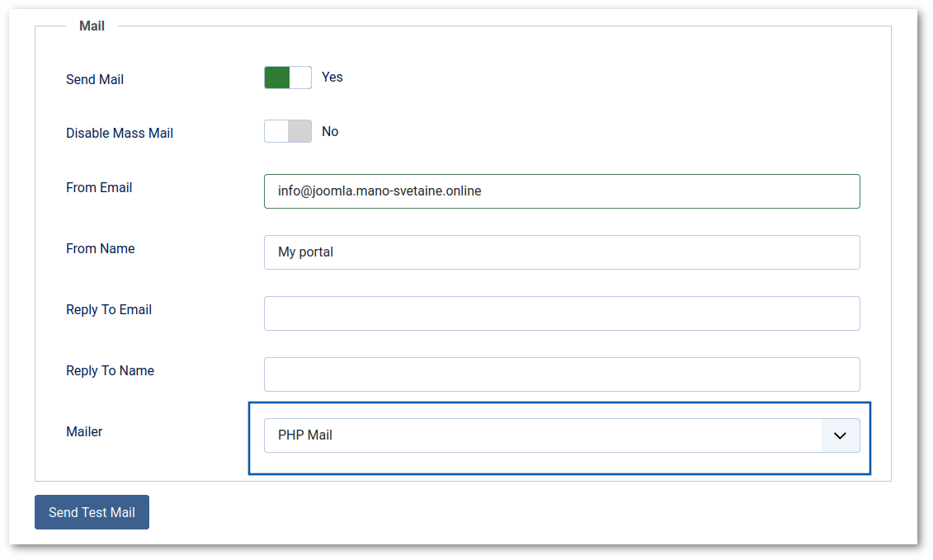933x560 pixels.
Task: Toggle the Disable Mass Mail switch
Action: click(x=288, y=131)
